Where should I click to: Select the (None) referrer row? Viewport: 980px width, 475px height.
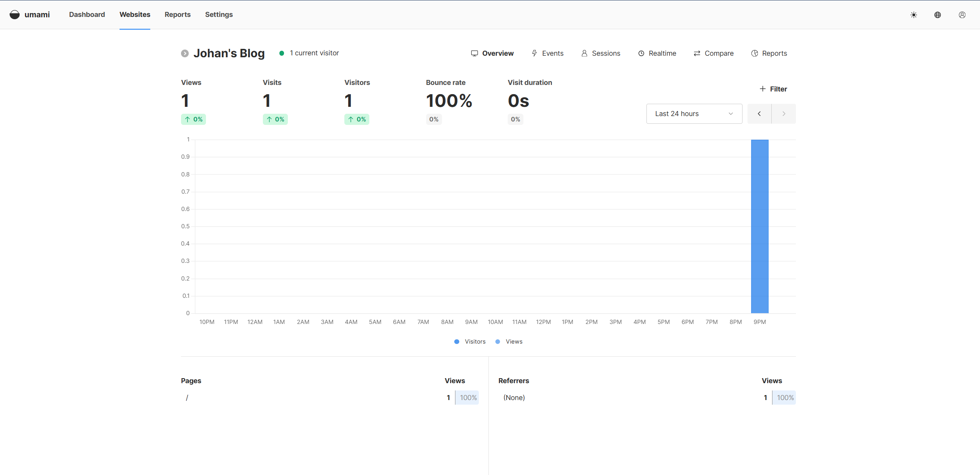coord(514,398)
